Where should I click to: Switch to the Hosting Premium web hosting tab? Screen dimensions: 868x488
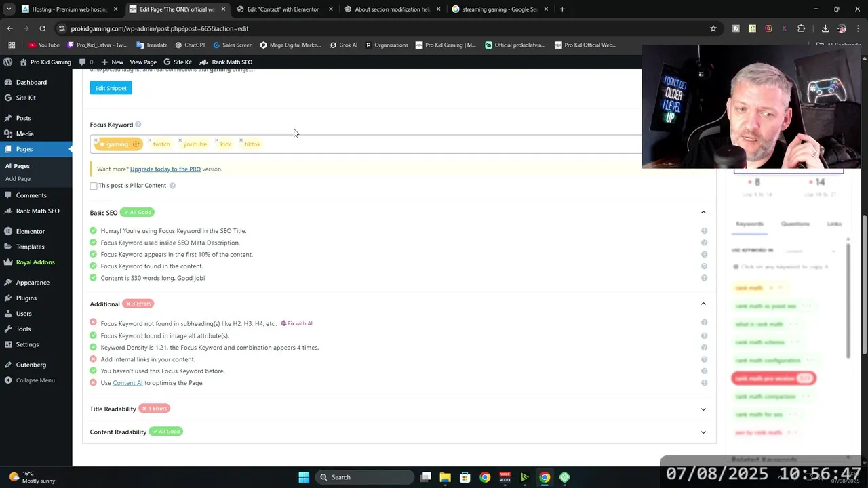[69, 9]
